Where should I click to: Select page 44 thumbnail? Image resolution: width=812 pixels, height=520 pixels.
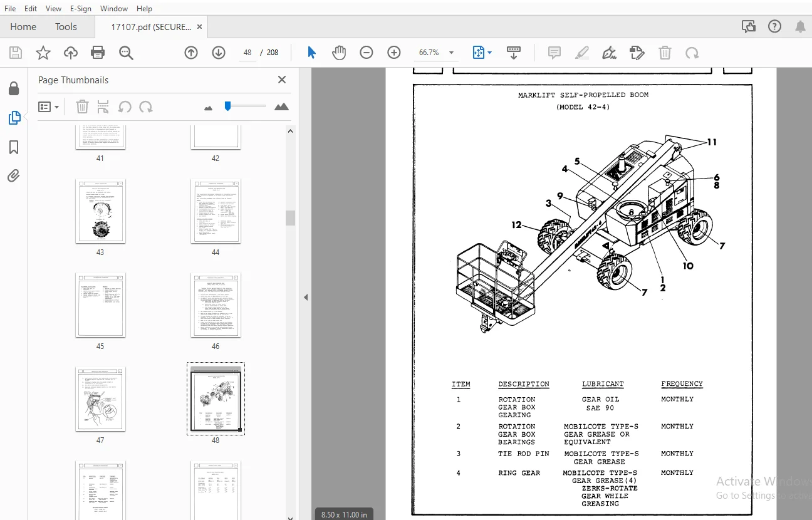click(x=216, y=211)
